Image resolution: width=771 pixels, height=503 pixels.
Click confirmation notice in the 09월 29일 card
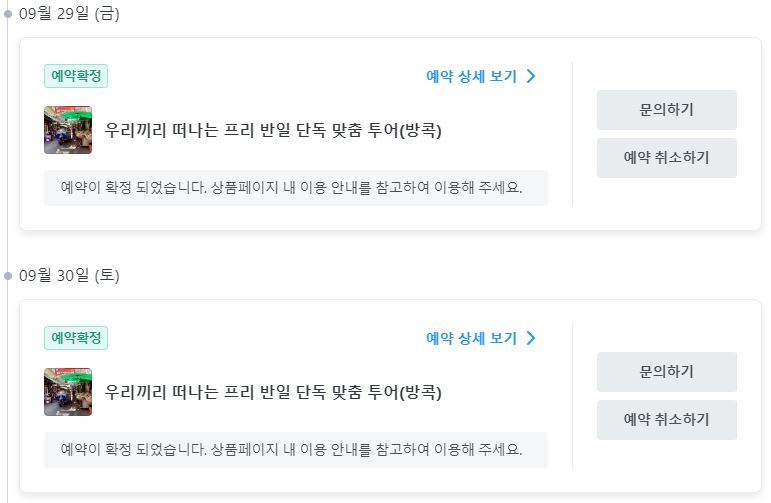296,188
